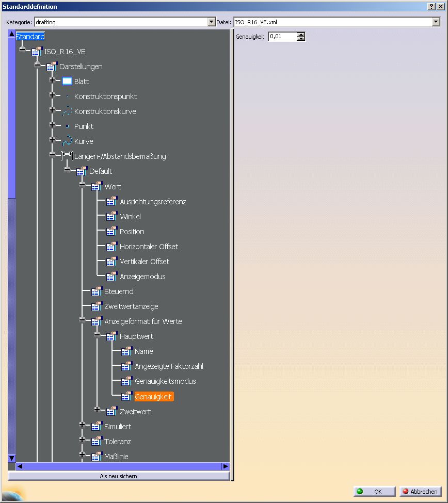Collapse the Wert tree node

click(82, 185)
